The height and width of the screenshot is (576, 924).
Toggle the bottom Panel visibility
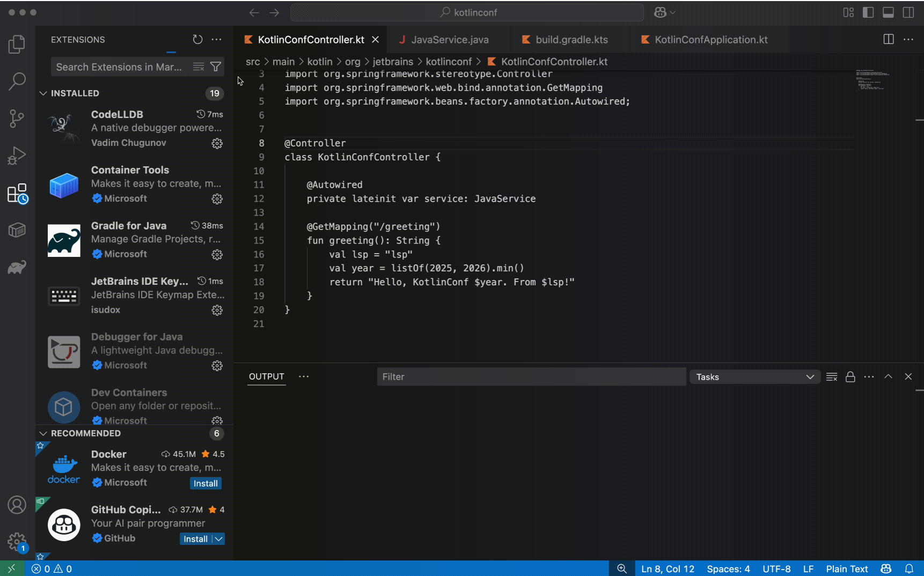coord(888,12)
